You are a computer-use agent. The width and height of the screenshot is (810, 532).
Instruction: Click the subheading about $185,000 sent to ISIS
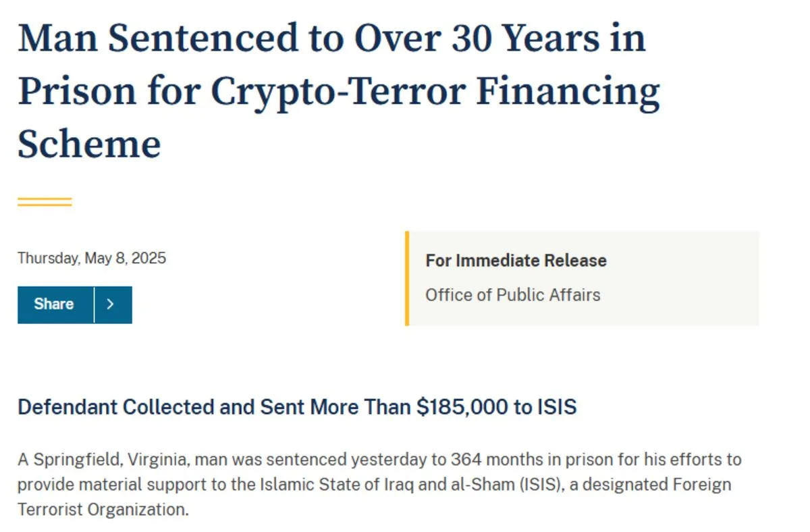[x=297, y=407]
